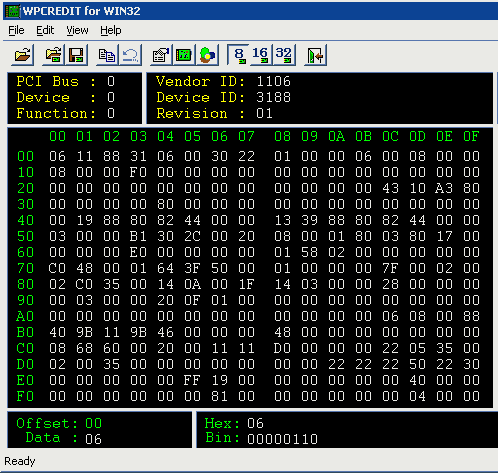Click the colorful globe toolbar icon

(207, 55)
